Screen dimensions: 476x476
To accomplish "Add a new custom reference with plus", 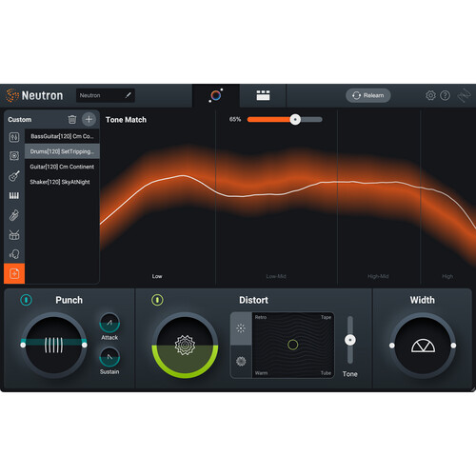I will [x=89, y=119].
